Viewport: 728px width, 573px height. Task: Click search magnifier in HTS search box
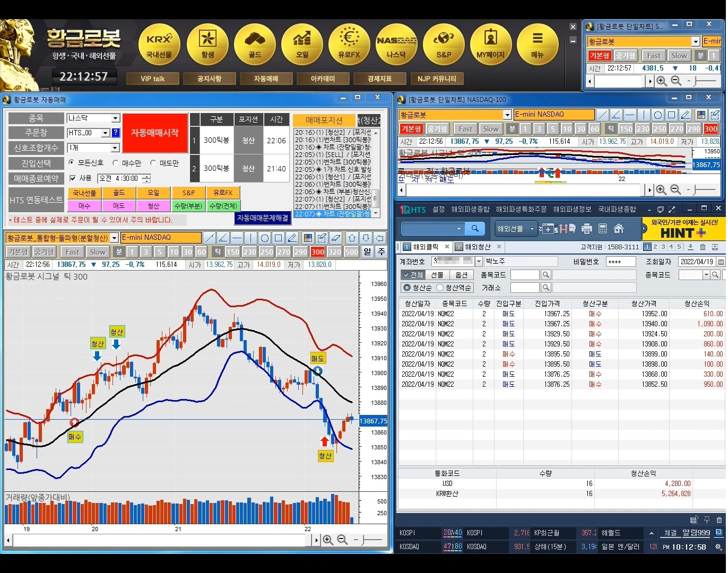[475, 229]
